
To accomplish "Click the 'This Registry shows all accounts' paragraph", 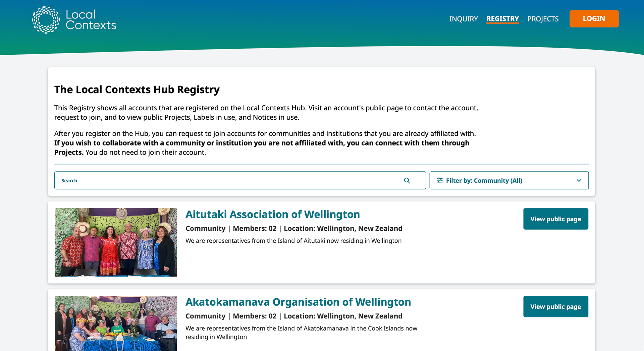I will coord(266,113).
